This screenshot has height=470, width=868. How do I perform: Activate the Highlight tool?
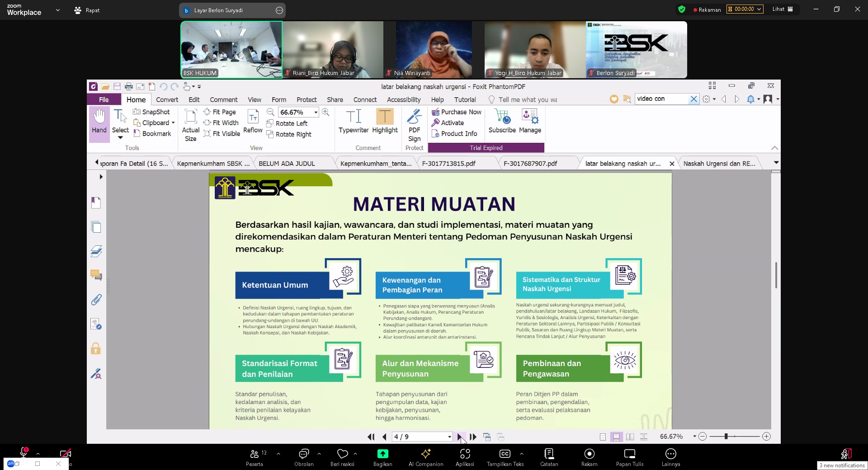pos(385,122)
